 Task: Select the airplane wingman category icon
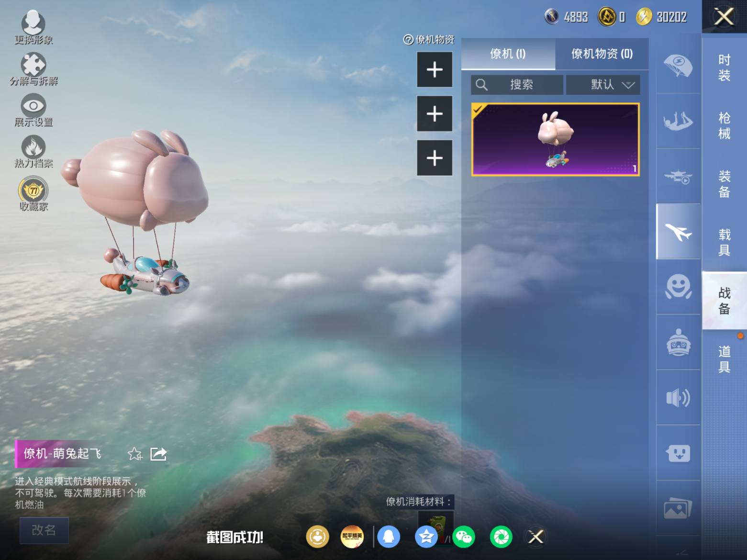pos(678,232)
